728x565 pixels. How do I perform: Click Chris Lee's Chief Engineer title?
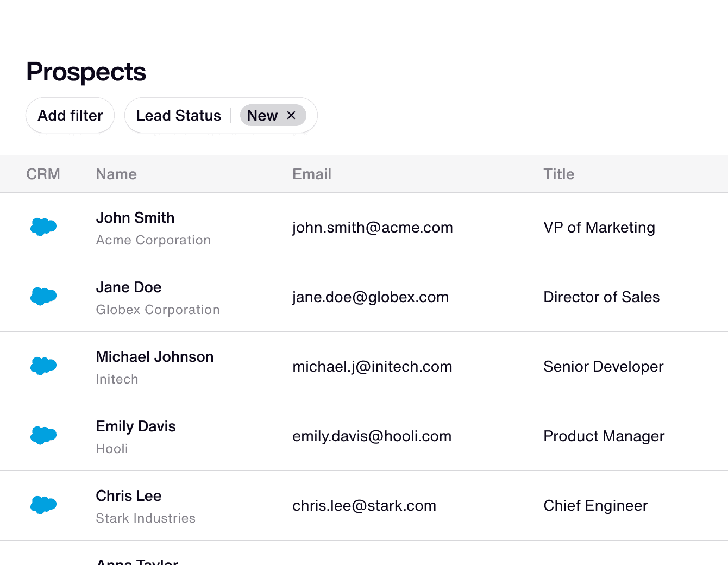(595, 506)
